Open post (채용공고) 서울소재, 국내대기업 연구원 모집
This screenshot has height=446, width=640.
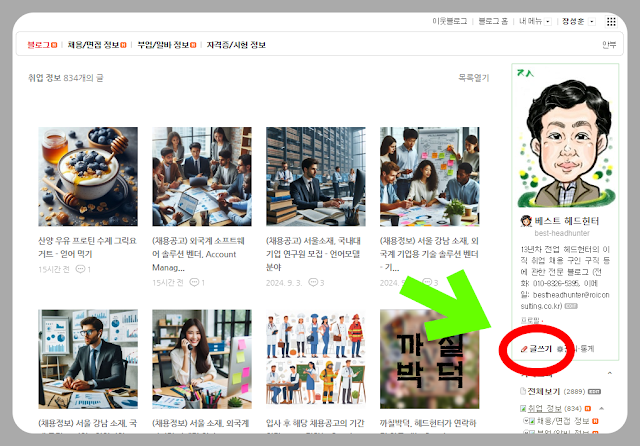(313, 254)
